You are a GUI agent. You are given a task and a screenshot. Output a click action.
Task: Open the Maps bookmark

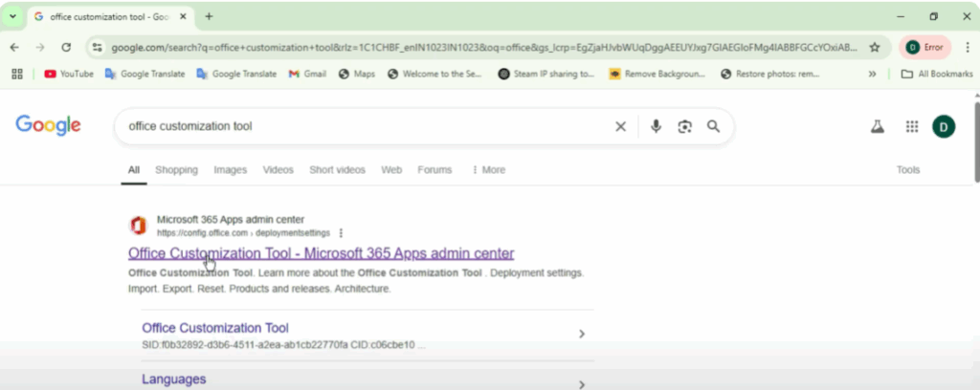[357, 74]
